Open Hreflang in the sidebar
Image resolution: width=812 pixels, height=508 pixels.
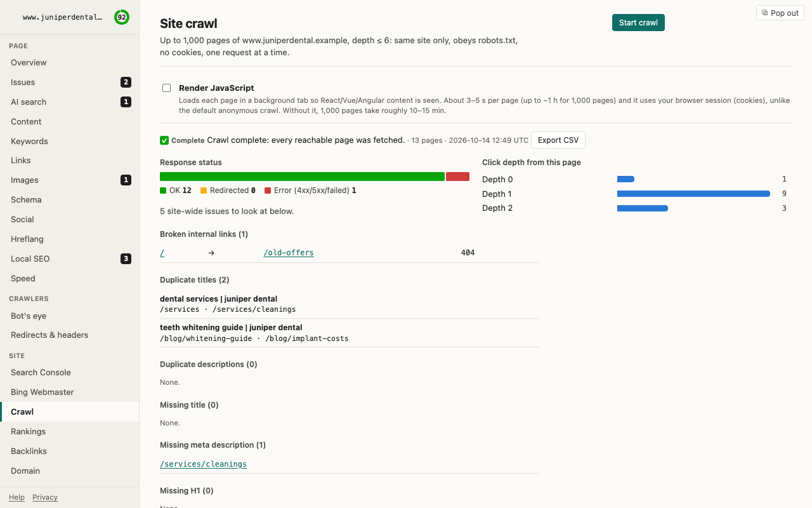[x=70, y=239]
